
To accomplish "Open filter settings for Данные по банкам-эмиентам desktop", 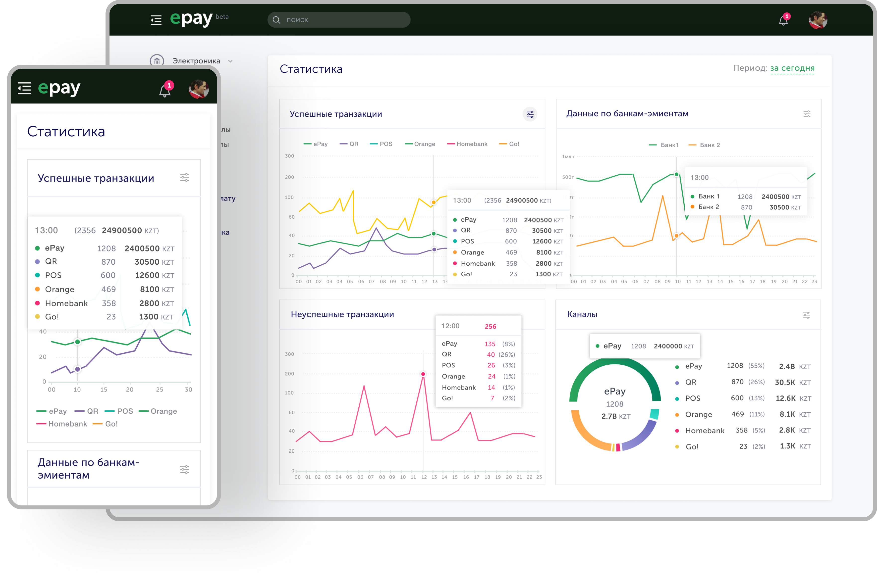I will [x=807, y=114].
